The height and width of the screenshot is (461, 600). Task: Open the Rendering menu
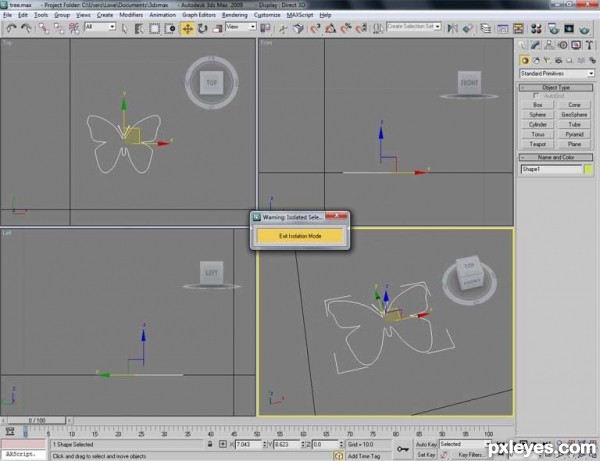click(x=235, y=15)
